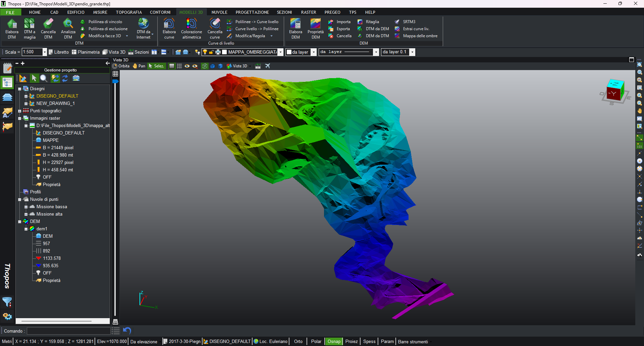Click the vertical slider beside 3D view
644x346 pixels.
pyautogui.click(x=115, y=198)
